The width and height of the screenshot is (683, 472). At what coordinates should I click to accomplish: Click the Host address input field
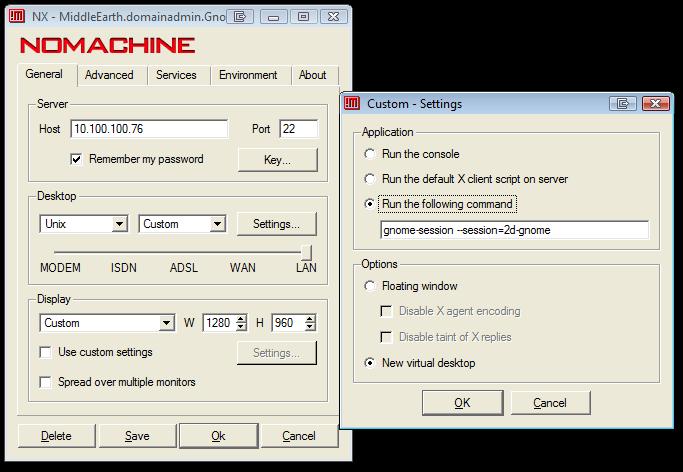[149, 129]
